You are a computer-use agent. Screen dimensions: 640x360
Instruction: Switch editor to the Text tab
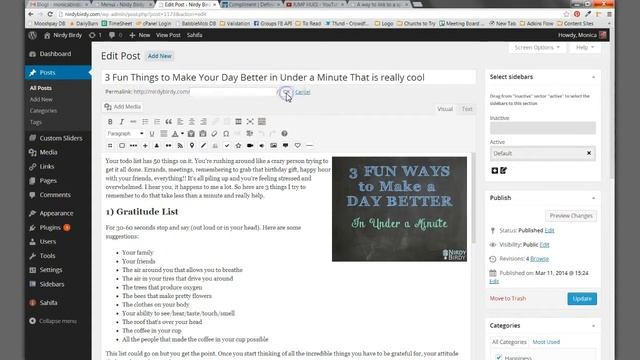(467, 109)
